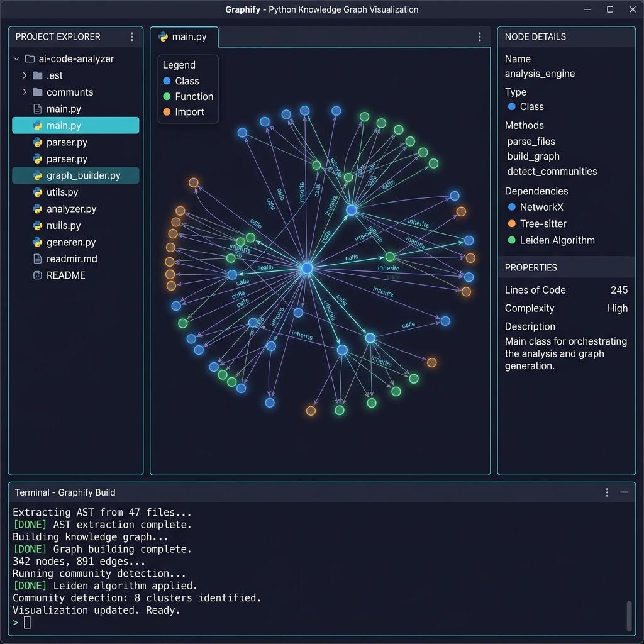Open the graph editor three-dot options menu
The height and width of the screenshot is (644, 644).
pyautogui.click(x=479, y=37)
